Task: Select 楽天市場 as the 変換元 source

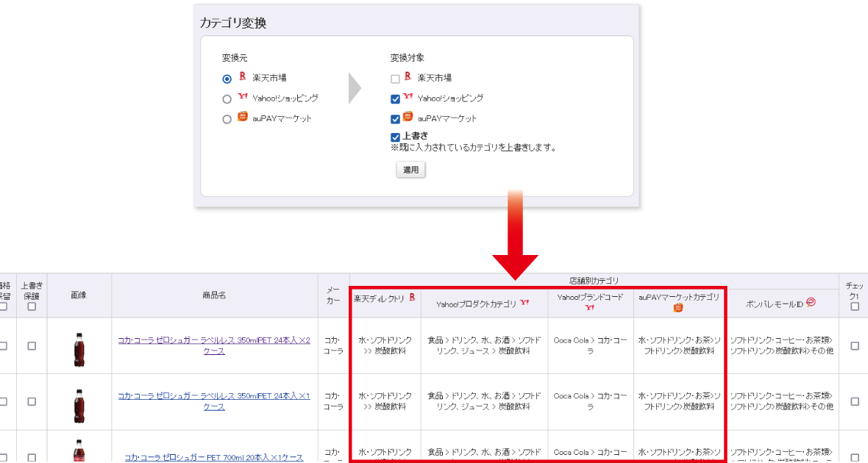Action: click(x=227, y=79)
